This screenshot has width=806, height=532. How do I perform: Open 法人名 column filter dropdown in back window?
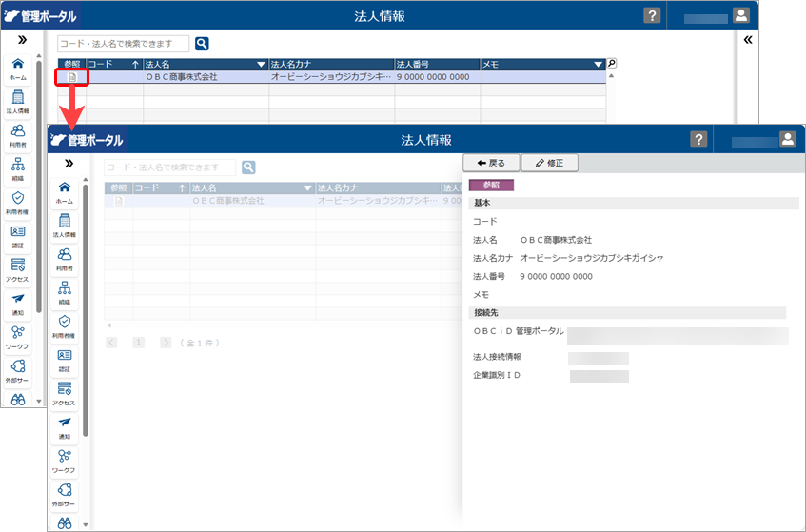[x=261, y=65]
